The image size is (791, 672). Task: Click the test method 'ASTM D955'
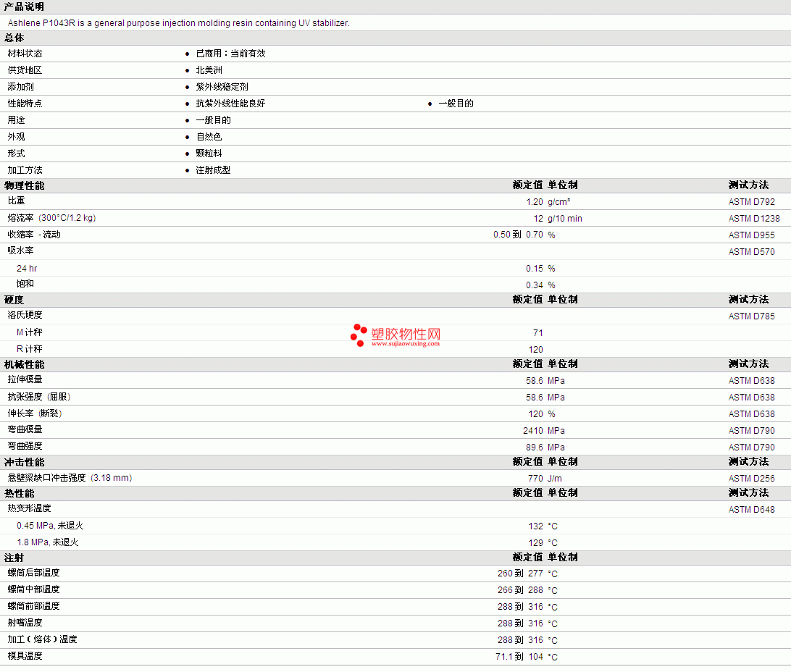pos(751,235)
